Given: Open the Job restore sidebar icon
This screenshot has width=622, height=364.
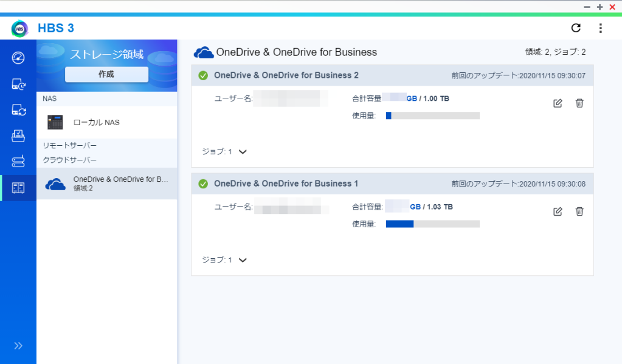Looking at the screenshot, I should click(18, 136).
